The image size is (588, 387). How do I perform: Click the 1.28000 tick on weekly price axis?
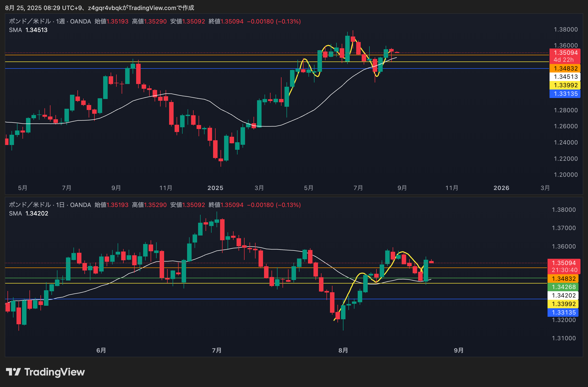[x=566, y=110]
